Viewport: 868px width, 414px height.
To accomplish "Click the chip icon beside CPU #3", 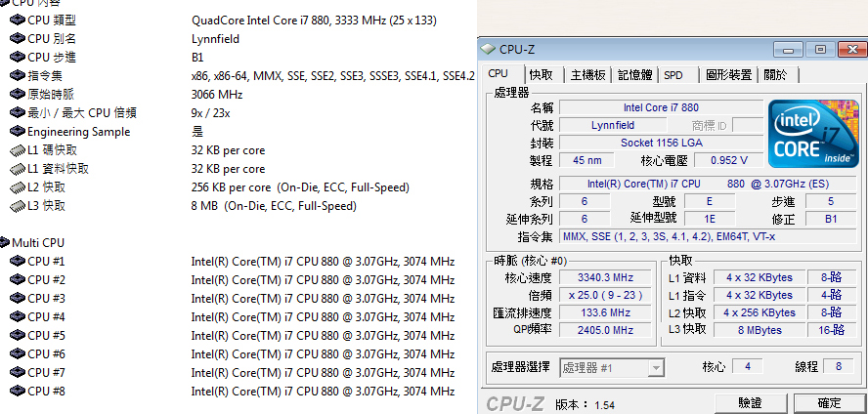I will (x=18, y=299).
